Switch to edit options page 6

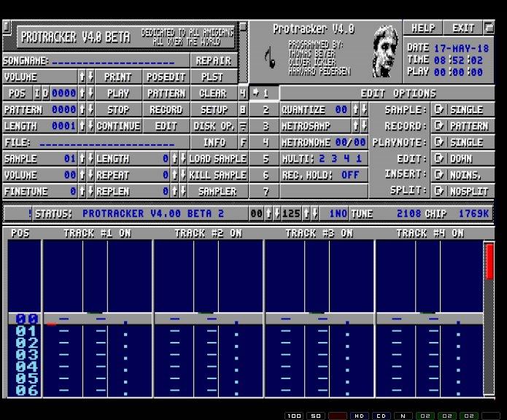tap(264, 175)
